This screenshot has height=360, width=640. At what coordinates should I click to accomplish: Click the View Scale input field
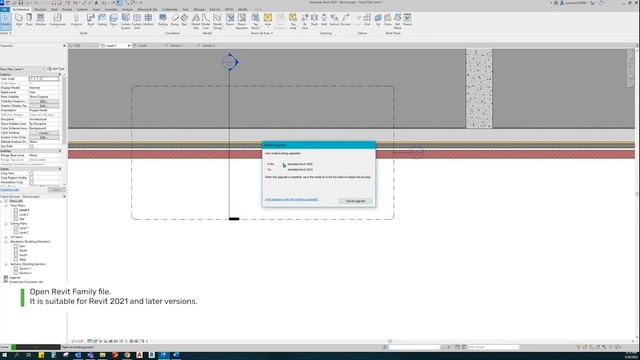(44, 79)
